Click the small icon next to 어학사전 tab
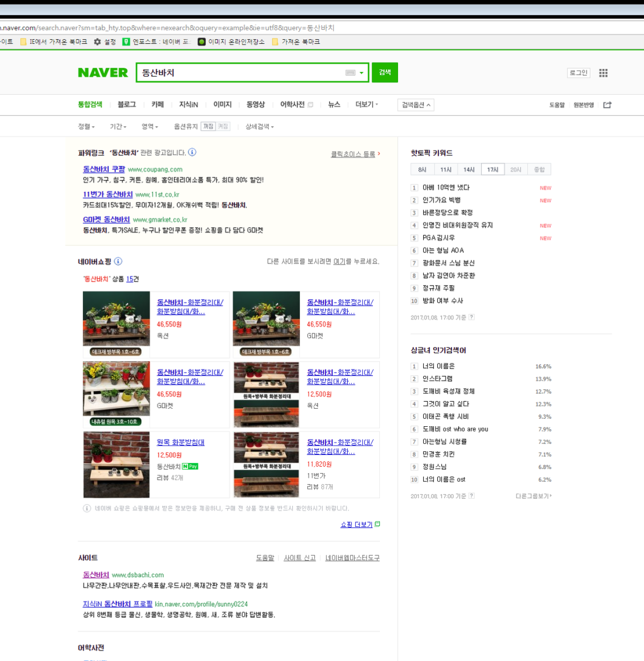The width and height of the screenshot is (644, 661). pyautogui.click(x=311, y=105)
